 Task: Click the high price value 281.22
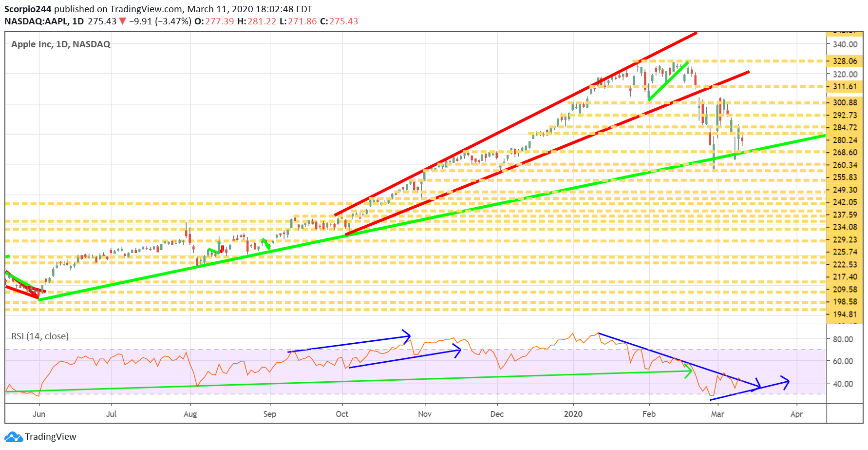pyautogui.click(x=262, y=21)
